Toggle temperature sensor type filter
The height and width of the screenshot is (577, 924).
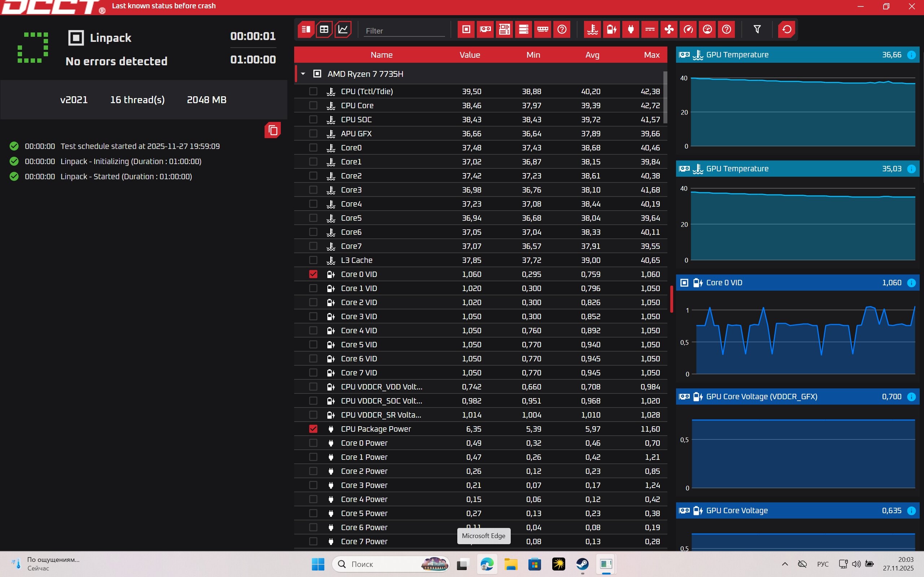593,29
